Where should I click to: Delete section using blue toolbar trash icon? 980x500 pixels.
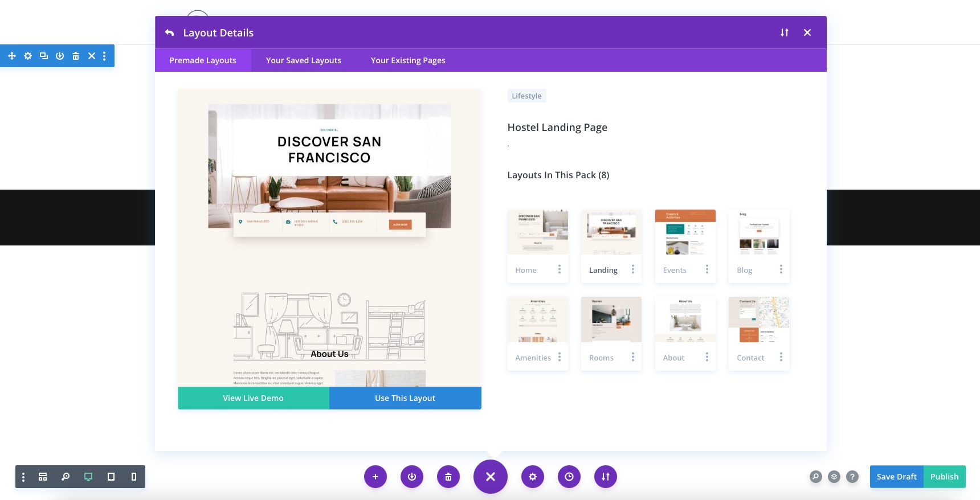[x=76, y=56]
